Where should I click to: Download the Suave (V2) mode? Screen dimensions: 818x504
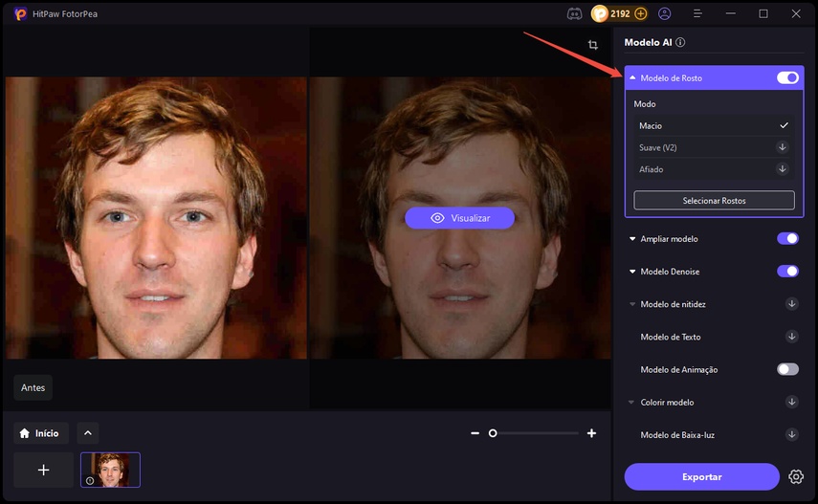782,147
